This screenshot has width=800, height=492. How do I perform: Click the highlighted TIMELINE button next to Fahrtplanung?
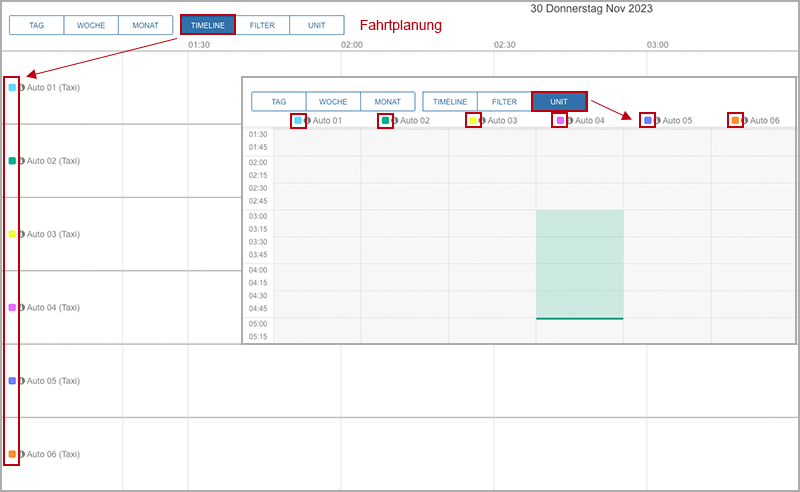pos(208,25)
